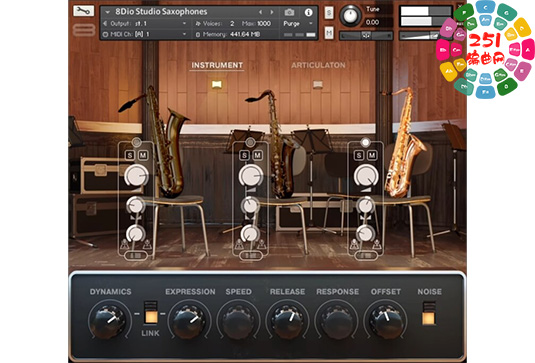Click the pill button under left sax strip

click(136, 255)
